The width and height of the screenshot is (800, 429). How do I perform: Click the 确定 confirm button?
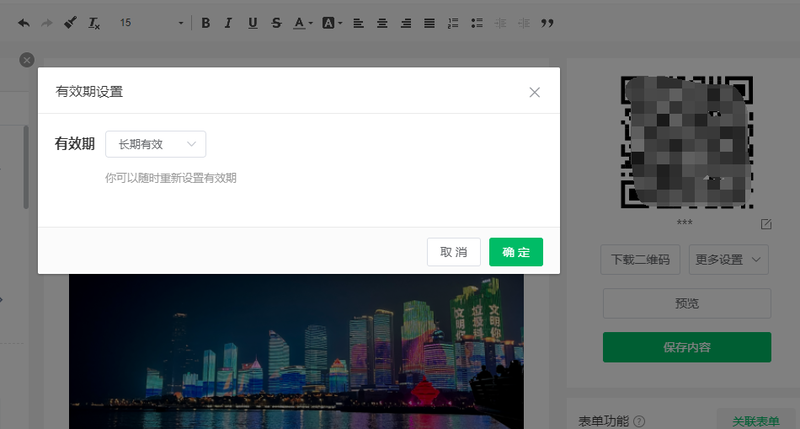pyautogui.click(x=516, y=252)
